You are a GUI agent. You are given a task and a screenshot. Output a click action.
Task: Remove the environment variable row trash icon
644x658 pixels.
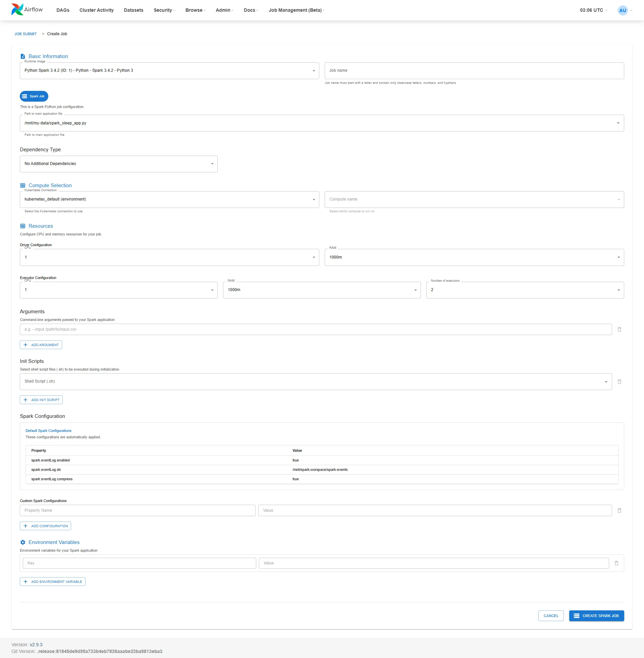[616, 563]
